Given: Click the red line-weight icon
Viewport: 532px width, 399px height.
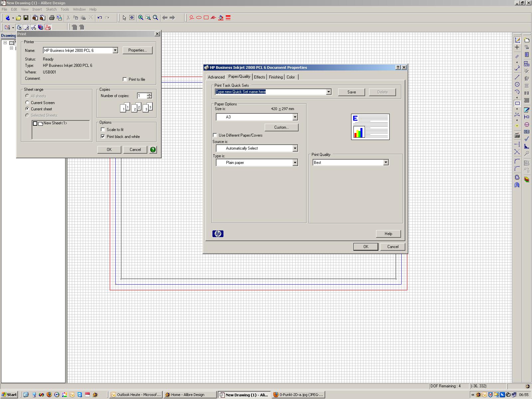Looking at the screenshot, I should pyautogui.click(x=228, y=18).
